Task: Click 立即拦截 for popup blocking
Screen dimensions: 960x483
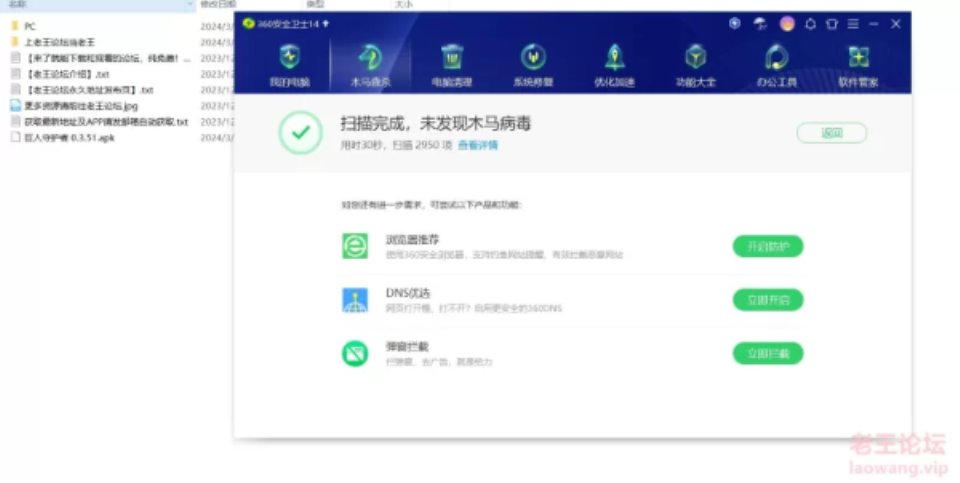Action: pos(767,353)
